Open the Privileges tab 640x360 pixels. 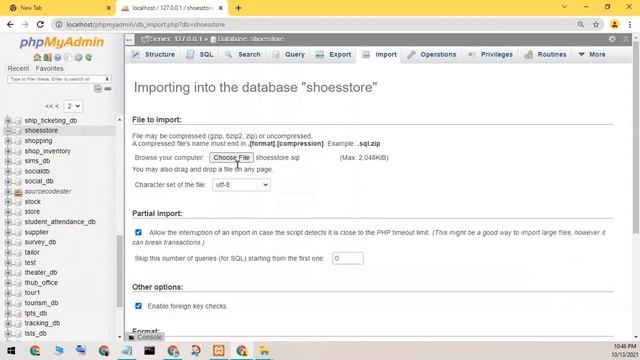tap(490, 54)
